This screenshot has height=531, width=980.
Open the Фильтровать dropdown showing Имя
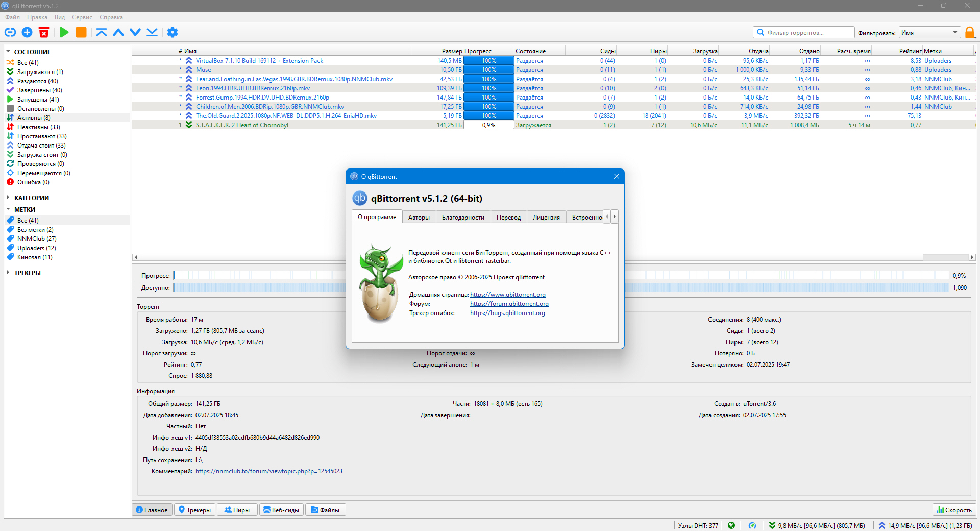pyautogui.click(x=929, y=33)
